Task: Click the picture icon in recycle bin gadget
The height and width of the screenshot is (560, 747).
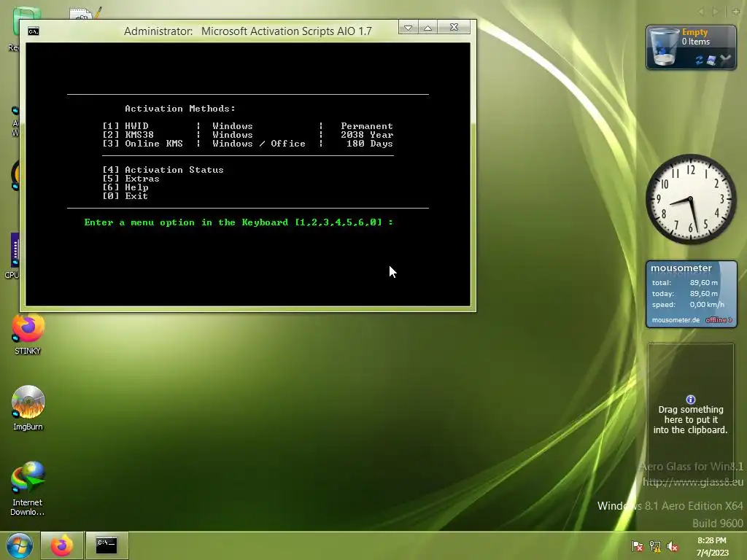Action: pyautogui.click(x=711, y=60)
